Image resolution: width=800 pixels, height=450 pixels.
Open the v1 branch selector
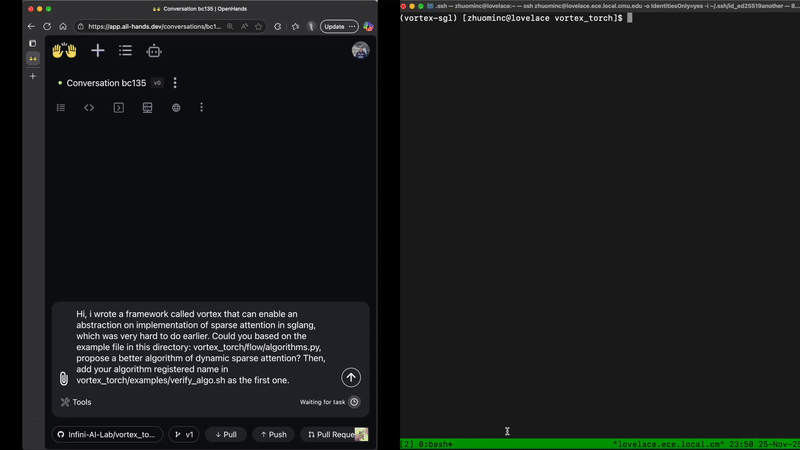pos(183,435)
